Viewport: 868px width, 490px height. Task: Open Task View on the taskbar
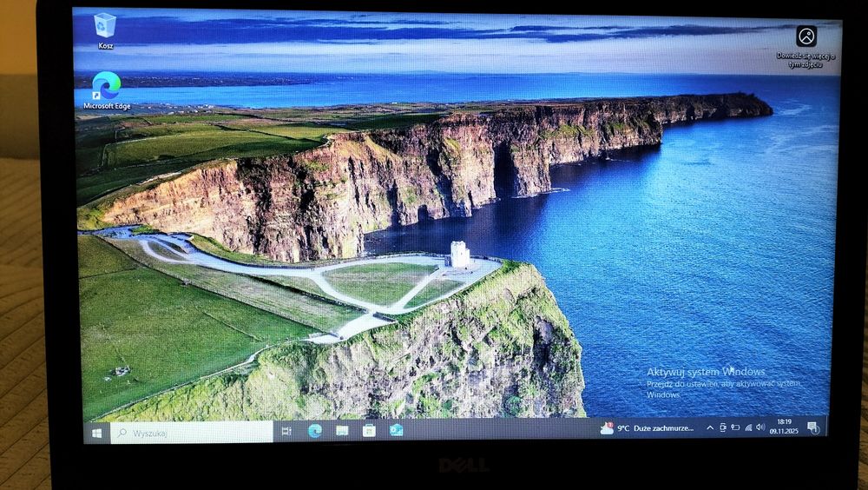click(x=286, y=431)
